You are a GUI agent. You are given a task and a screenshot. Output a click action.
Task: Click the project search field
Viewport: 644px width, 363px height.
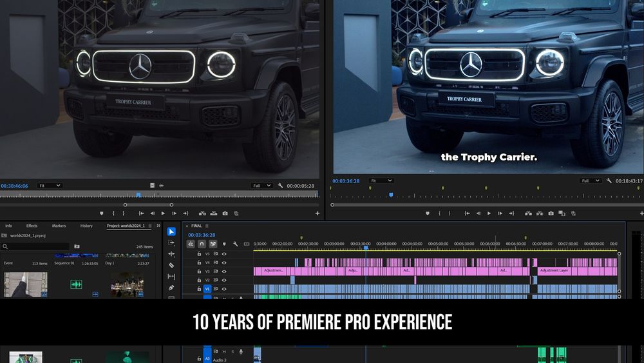pos(35,246)
